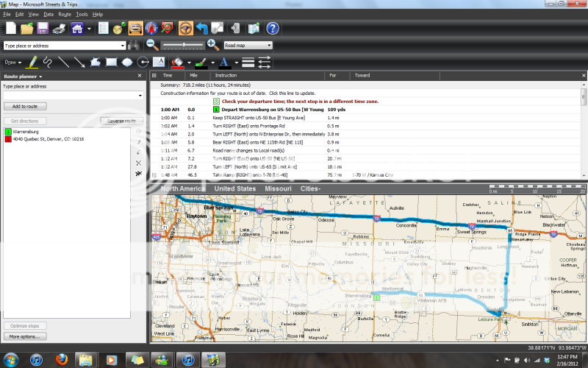Toggle the Route Planner car icon
588x368 pixels.
tap(135, 28)
